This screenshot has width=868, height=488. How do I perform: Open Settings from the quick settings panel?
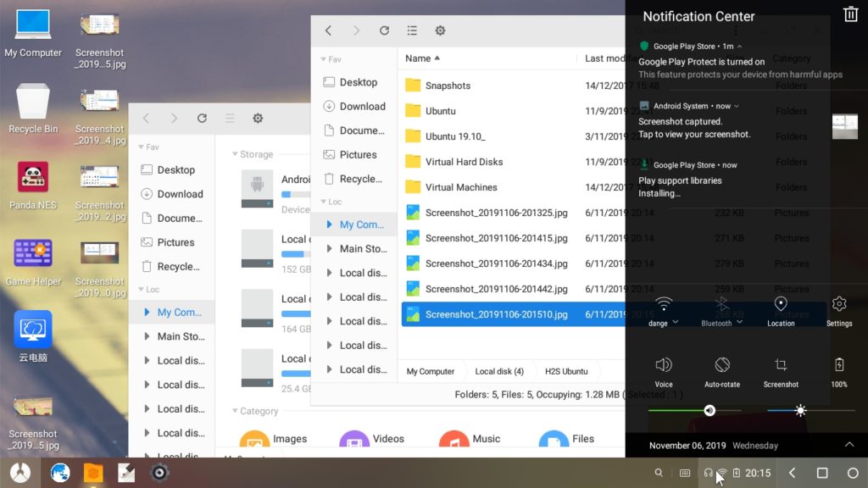click(839, 312)
